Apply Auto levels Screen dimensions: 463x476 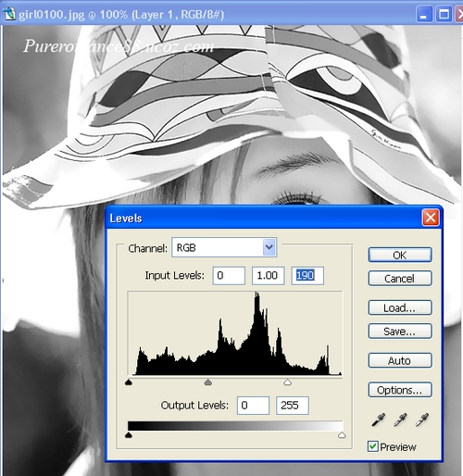click(x=400, y=360)
